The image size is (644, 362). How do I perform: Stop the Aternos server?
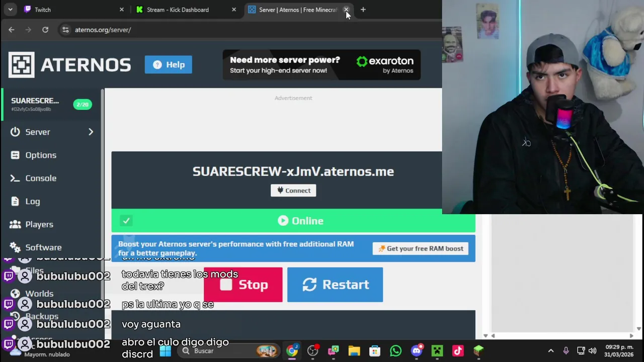[x=243, y=285]
